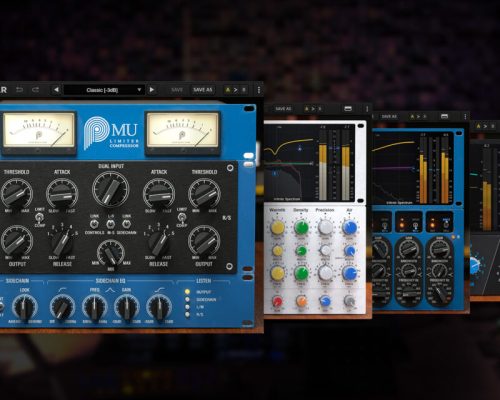
Task: Open the three-dot menu of the white plugin
Action: tap(367, 109)
